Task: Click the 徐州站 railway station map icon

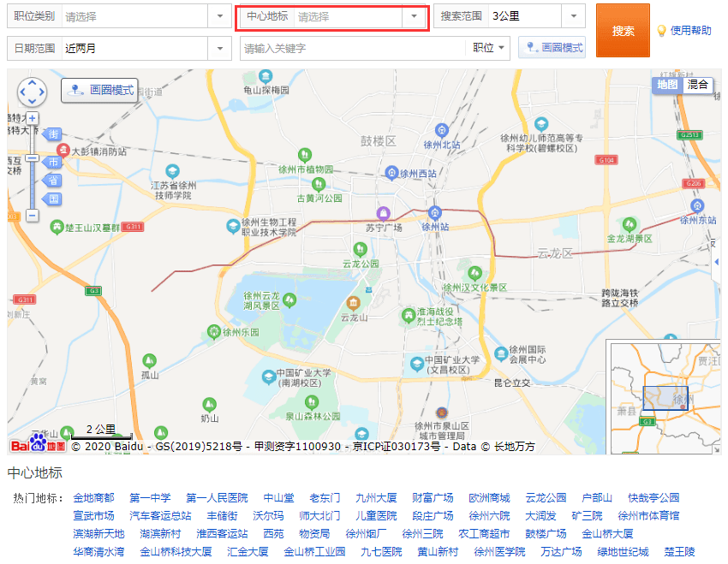Action: [x=435, y=213]
